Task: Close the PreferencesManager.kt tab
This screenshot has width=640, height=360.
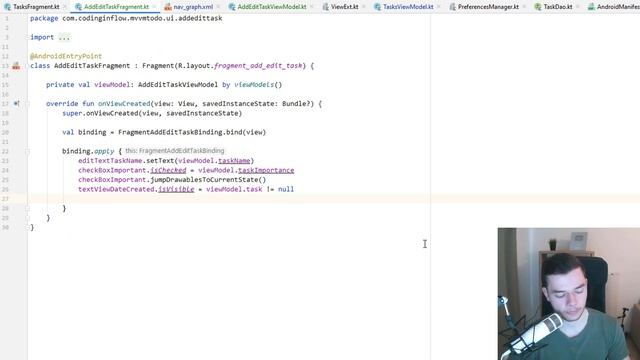Action: [524, 7]
